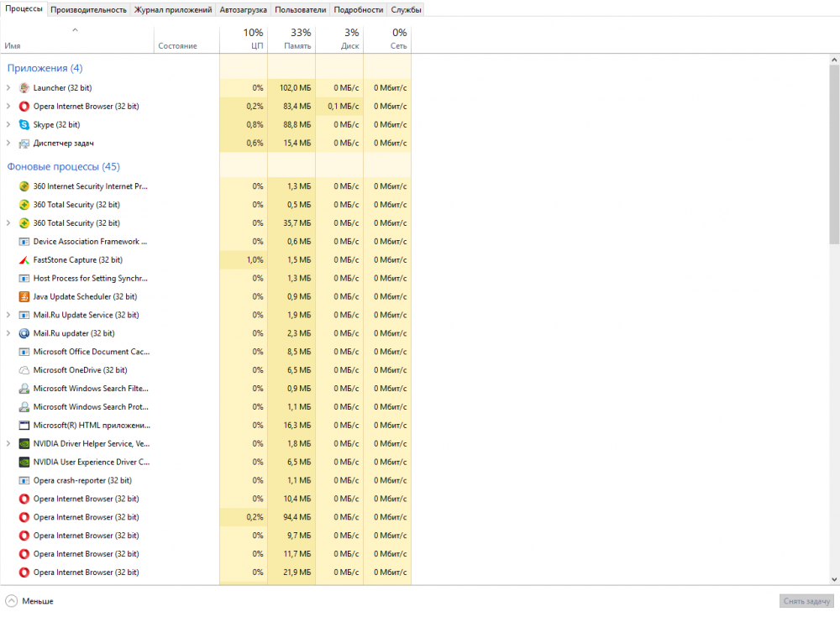Switch to the Подробности tab

coord(359,9)
